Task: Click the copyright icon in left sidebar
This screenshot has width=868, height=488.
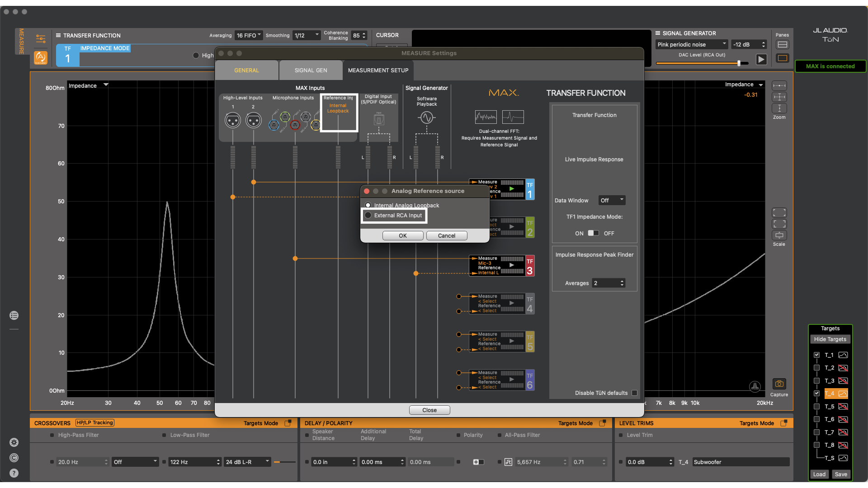Action: pos(14,458)
